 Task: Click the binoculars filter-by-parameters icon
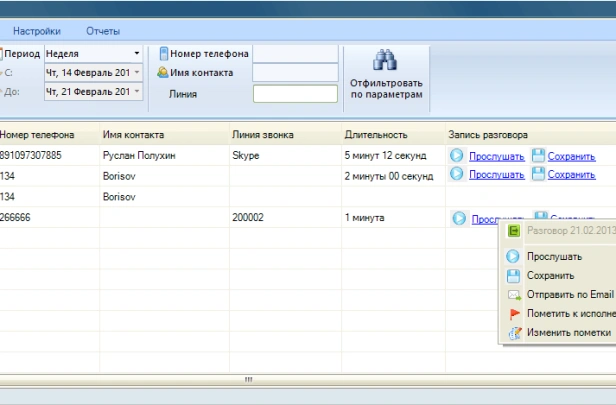click(386, 60)
